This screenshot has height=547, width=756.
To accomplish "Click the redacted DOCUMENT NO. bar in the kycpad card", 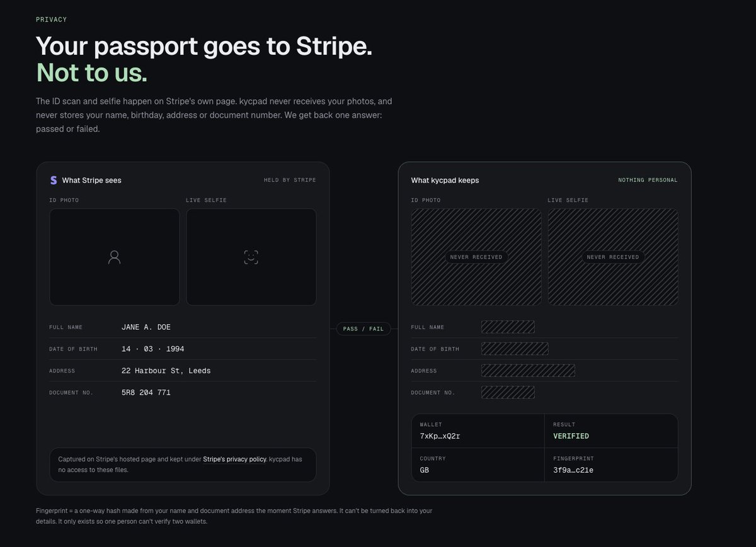I will pos(508,392).
